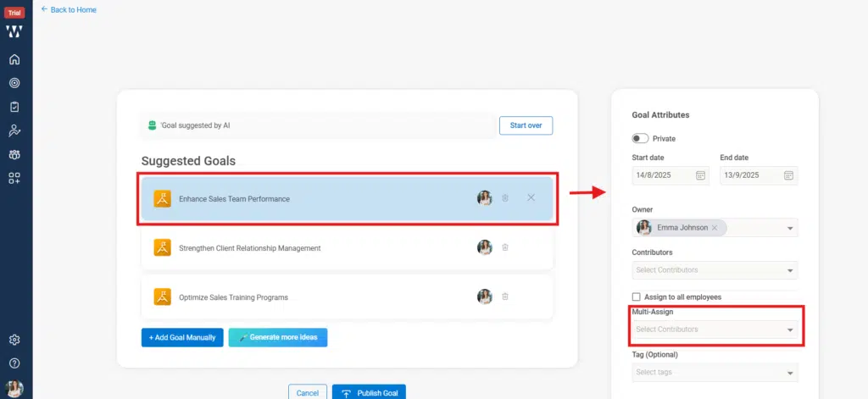Open the Settings gear in the sidebar
Screen dimensions: 868x399
pos(15,340)
